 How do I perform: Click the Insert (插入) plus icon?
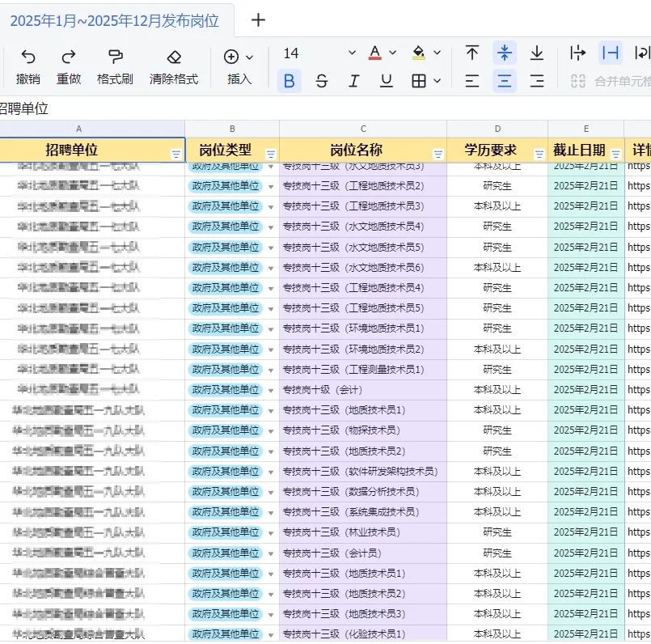(x=231, y=57)
